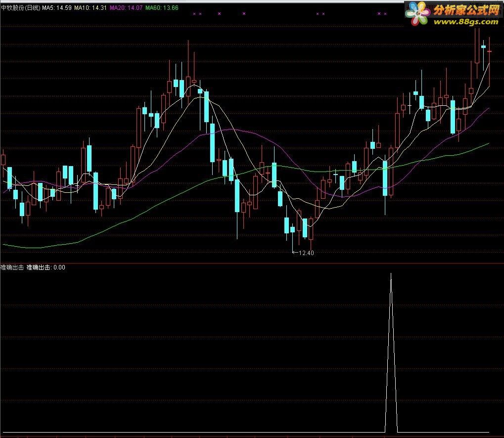Screen dimensions: 504x438
Task: Select the magenta MA20: 14.07 label
Action: click(126, 8)
